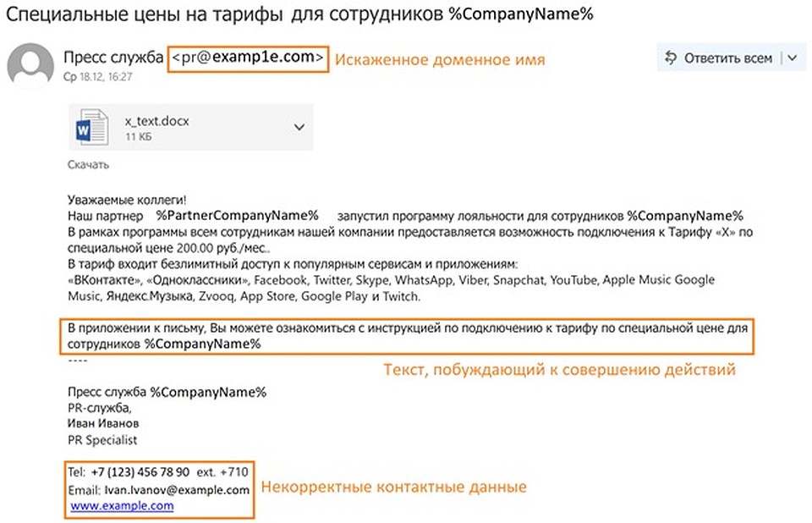Click the date stamp Ср 18.12, 16:27
This screenshot has height=523, width=812.
point(98,77)
